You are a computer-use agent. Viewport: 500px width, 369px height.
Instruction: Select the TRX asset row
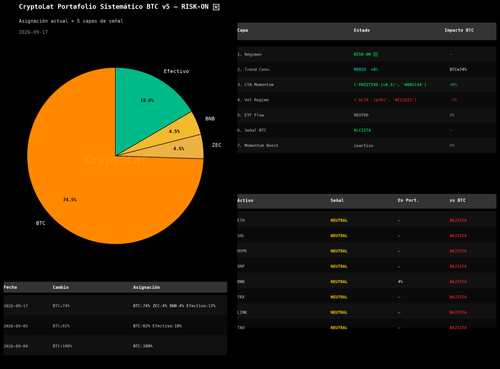click(367, 297)
